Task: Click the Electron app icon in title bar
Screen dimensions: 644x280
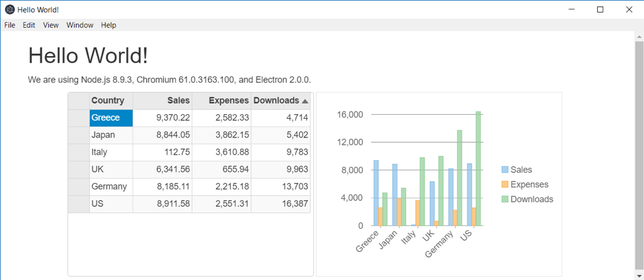Action: click(9, 9)
